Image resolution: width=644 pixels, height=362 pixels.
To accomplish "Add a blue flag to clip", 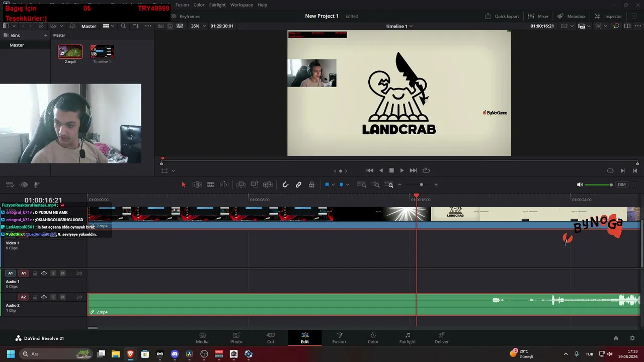I will pos(327,185).
